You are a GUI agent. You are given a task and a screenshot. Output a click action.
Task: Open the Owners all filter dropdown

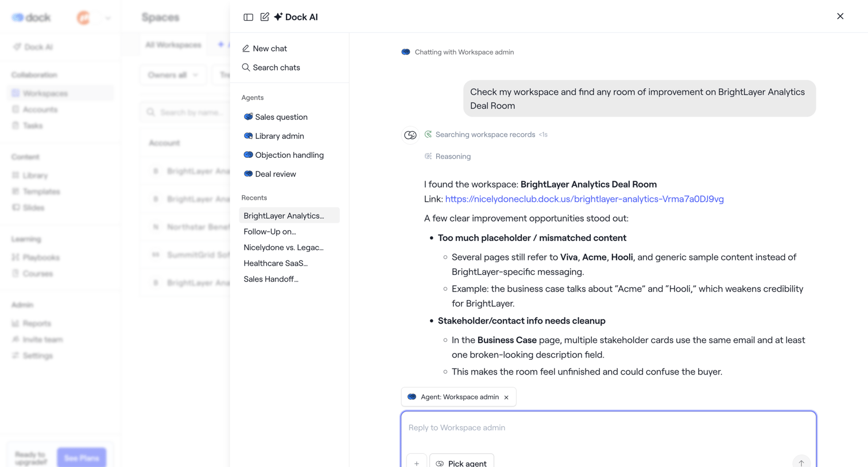click(x=173, y=75)
